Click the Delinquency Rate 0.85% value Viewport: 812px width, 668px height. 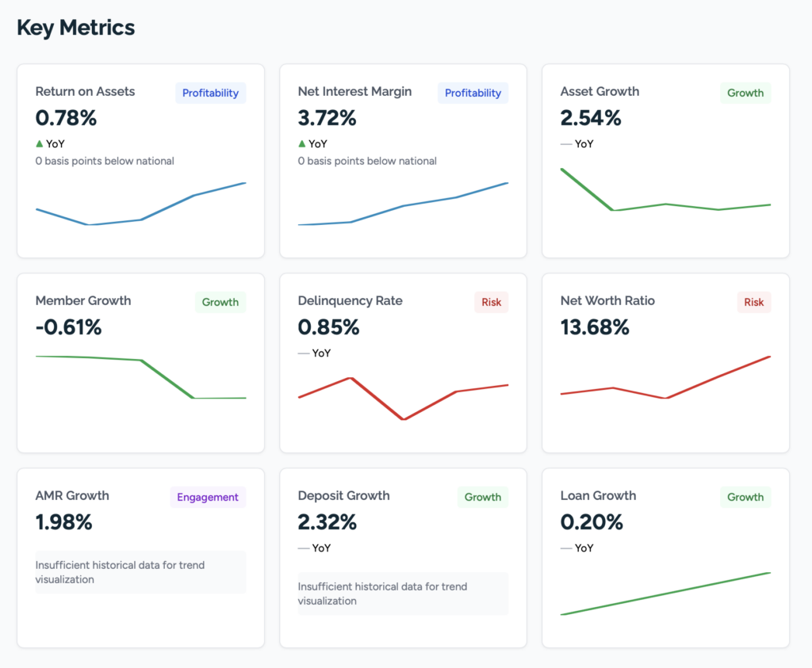point(328,326)
